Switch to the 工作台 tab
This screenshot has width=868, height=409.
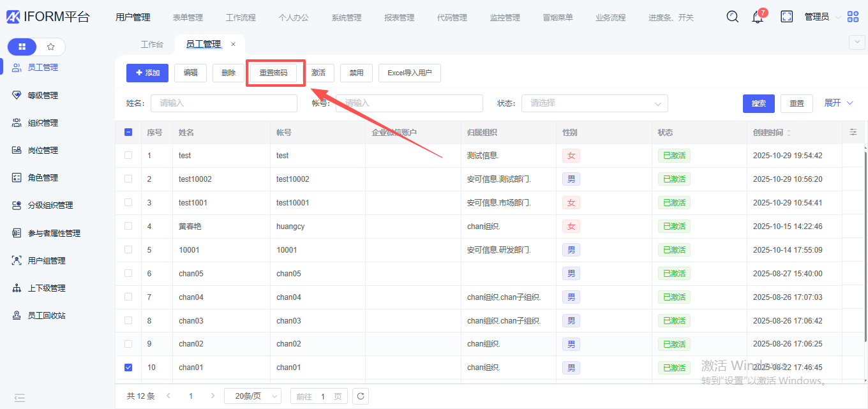tap(152, 45)
